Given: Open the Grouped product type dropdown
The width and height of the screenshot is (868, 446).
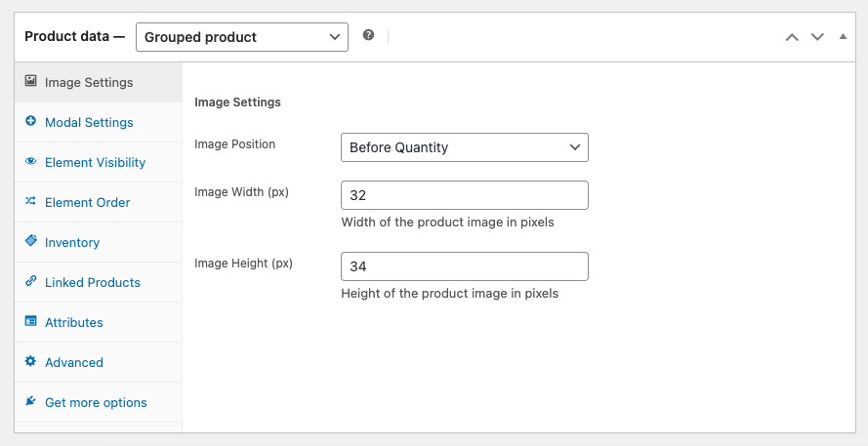Looking at the screenshot, I should 241,37.
